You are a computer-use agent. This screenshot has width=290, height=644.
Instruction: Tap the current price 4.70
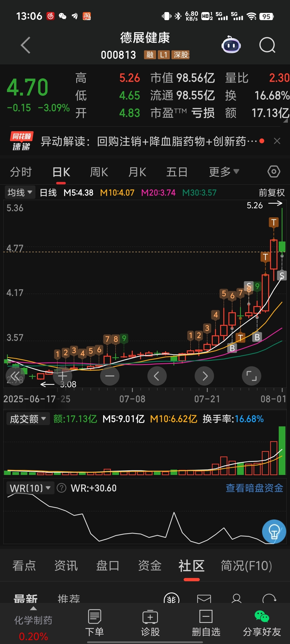coord(27,87)
